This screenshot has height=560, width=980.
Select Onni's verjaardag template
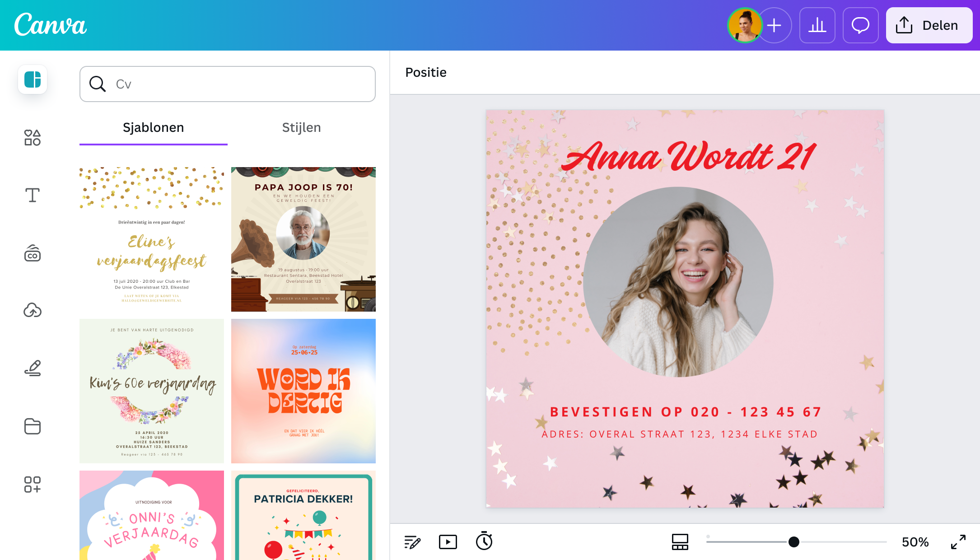click(152, 515)
